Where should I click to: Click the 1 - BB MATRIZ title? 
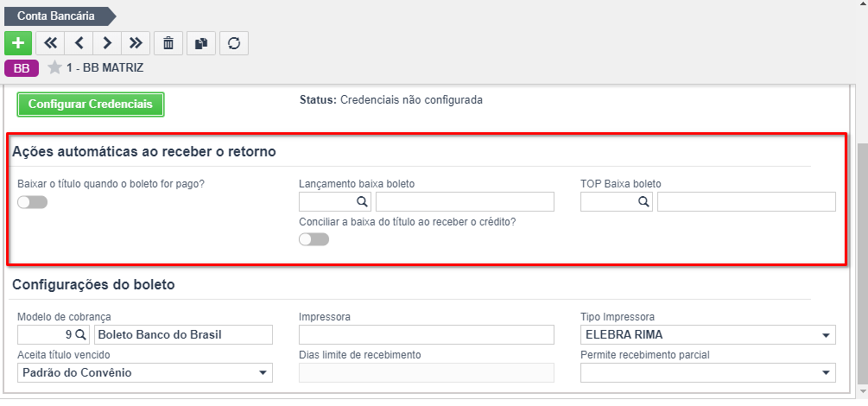pos(105,68)
